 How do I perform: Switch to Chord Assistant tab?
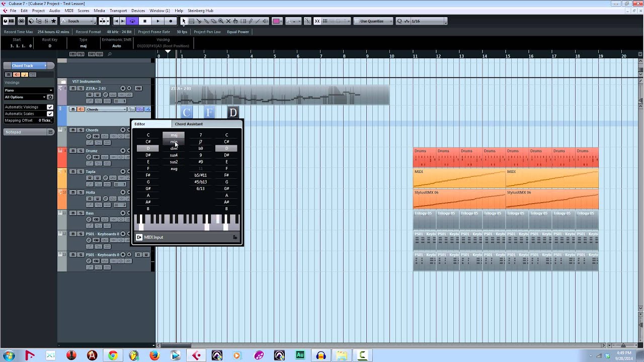[x=189, y=124]
